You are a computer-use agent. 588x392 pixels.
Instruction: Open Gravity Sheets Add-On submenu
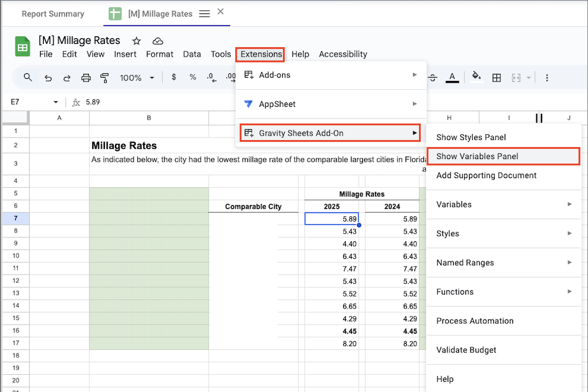330,133
